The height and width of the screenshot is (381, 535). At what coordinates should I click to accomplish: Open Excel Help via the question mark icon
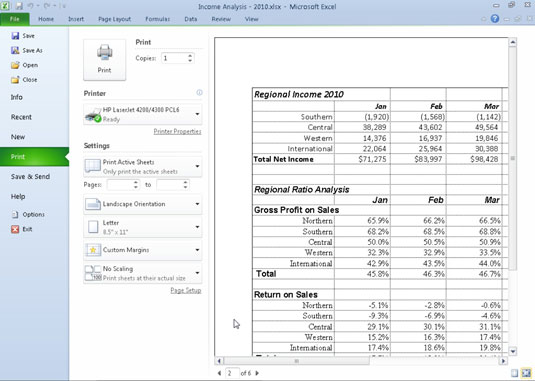click(495, 19)
